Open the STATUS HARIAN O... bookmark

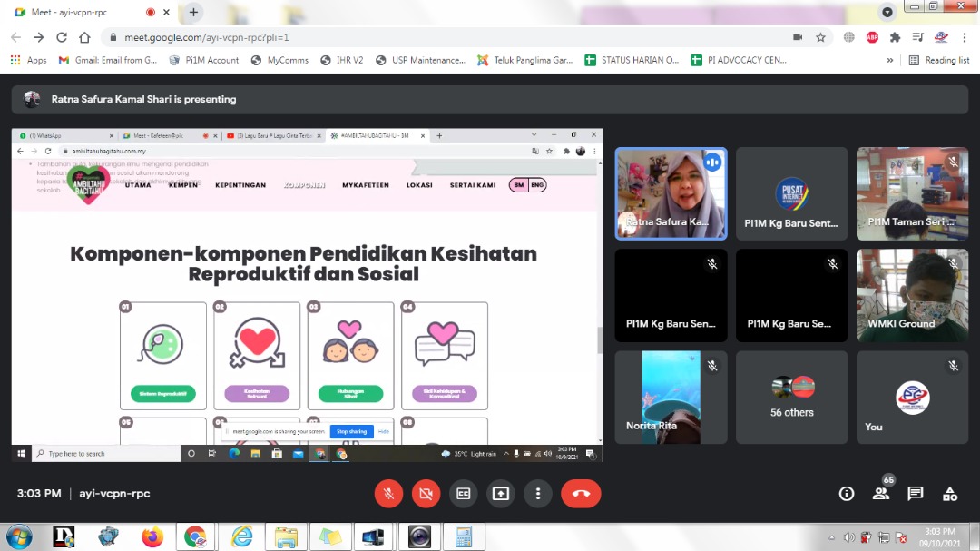point(632,60)
